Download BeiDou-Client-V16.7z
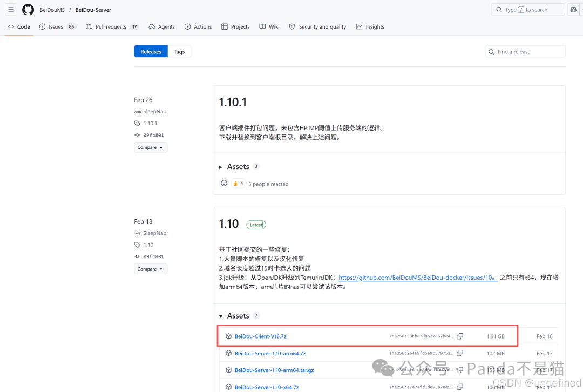This screenshot has width=583, height=392. (260, 336)
